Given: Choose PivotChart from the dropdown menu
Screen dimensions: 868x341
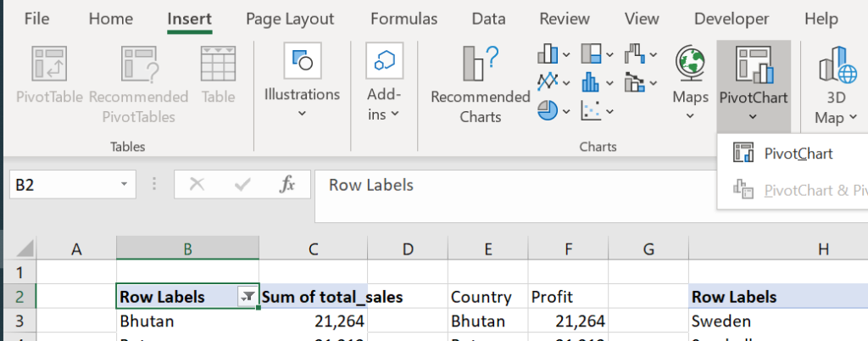Looking at the screenshot, I should coord(797,154).
